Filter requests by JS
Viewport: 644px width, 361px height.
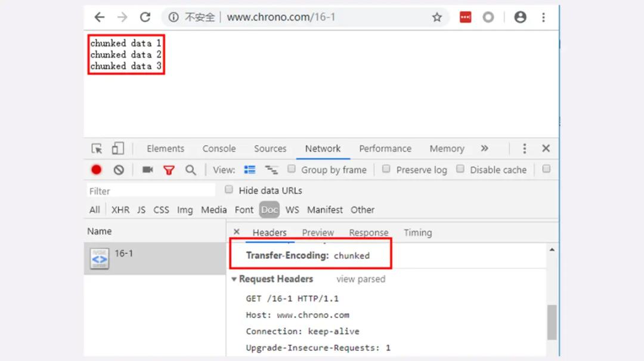coord(141,209)
